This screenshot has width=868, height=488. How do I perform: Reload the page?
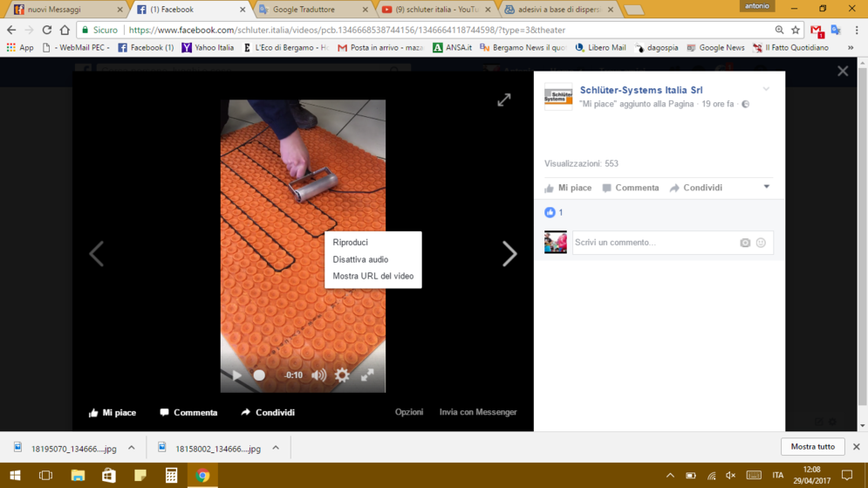[x=47, y=30]
